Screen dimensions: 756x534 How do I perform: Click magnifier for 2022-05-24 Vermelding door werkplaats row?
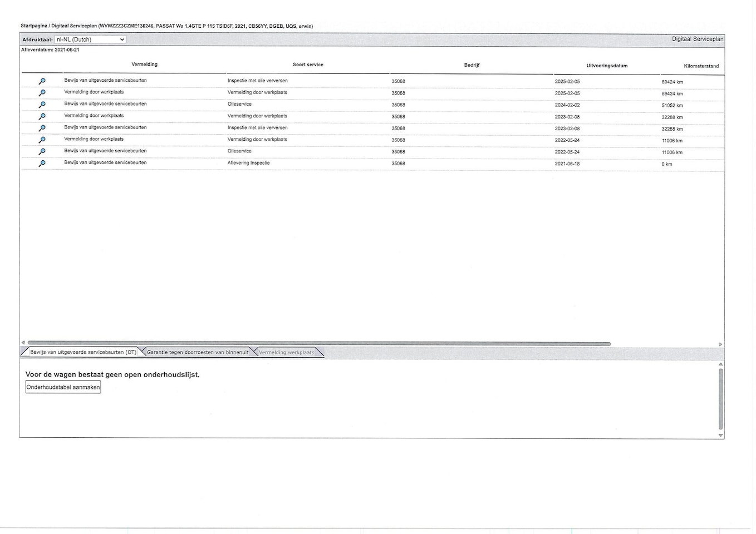(x=42, y=140)
